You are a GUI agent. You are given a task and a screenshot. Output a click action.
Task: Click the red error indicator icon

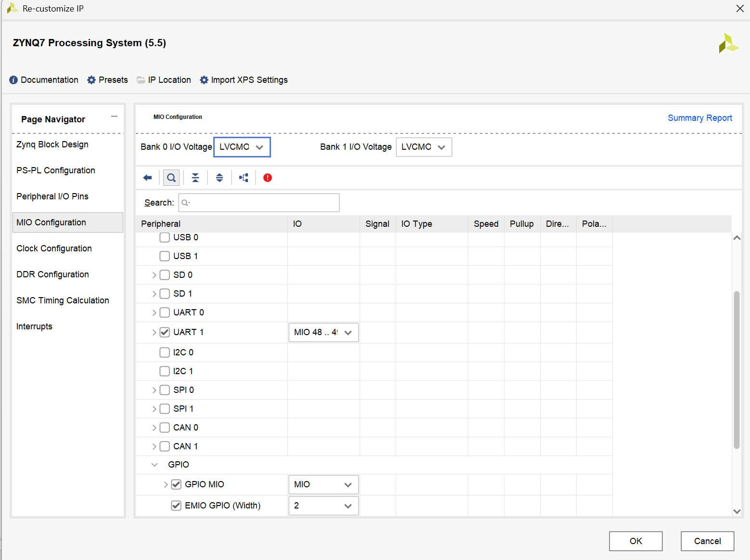pos(268,178)
